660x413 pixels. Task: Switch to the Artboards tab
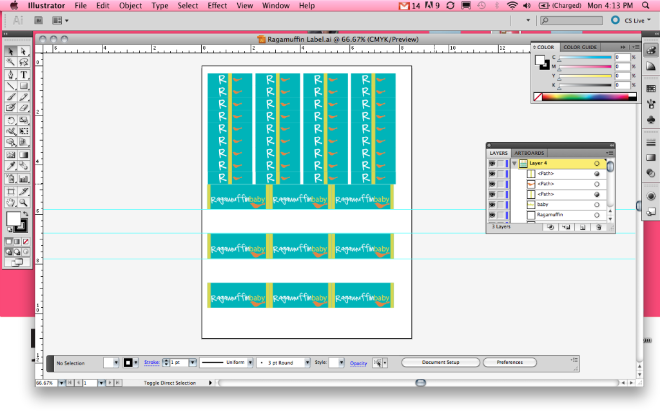pos(529,153)
